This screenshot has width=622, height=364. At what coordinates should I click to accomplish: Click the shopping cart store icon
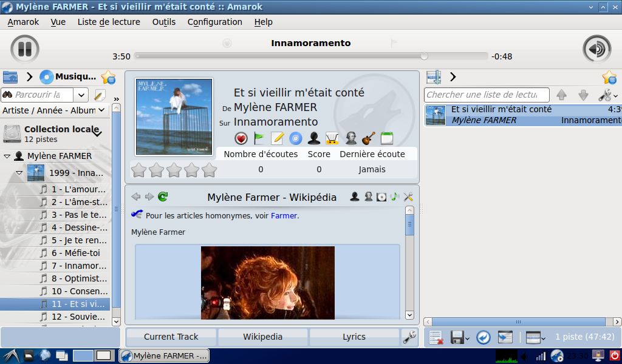click(x=332, y=138)
